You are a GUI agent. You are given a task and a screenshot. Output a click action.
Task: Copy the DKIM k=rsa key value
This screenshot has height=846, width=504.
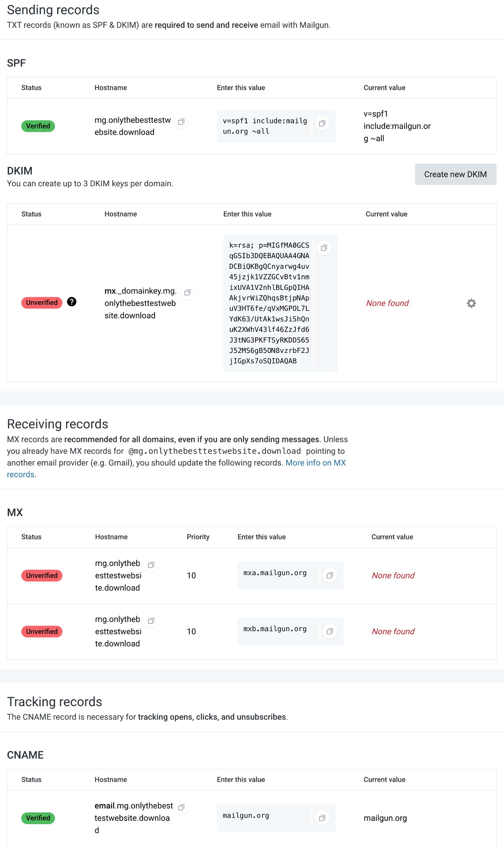(324, 248)
